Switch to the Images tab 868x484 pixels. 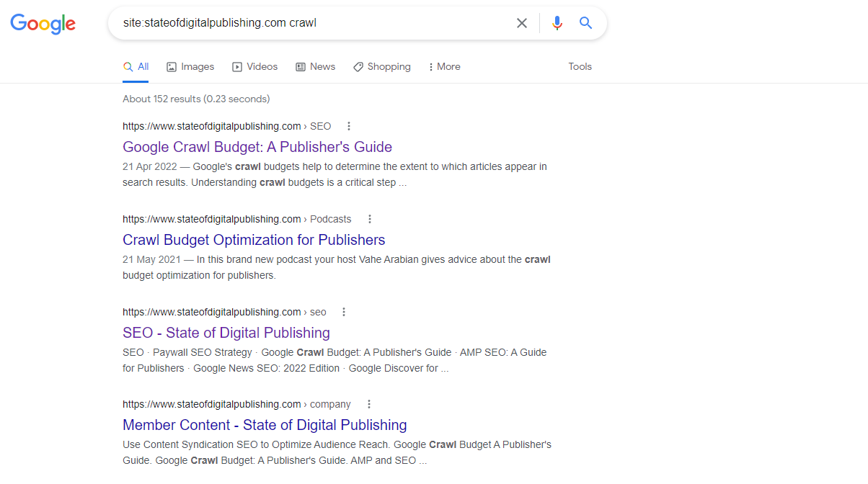pyautogui.click(x=190, y=66)
